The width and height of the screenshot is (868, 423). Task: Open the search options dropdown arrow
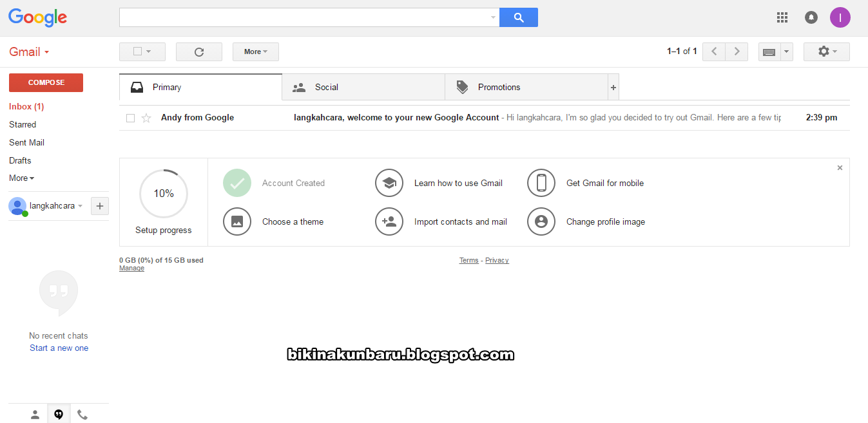(x=494, y=17)
